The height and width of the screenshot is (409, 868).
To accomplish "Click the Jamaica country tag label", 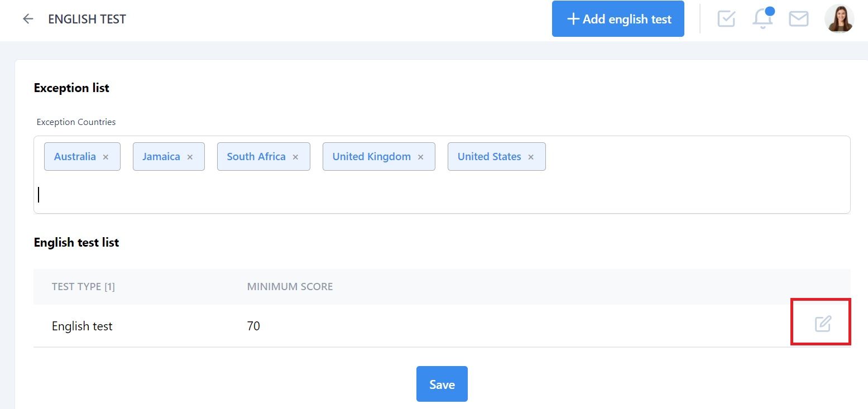I will pyautogui.click(x=161, y=157).
